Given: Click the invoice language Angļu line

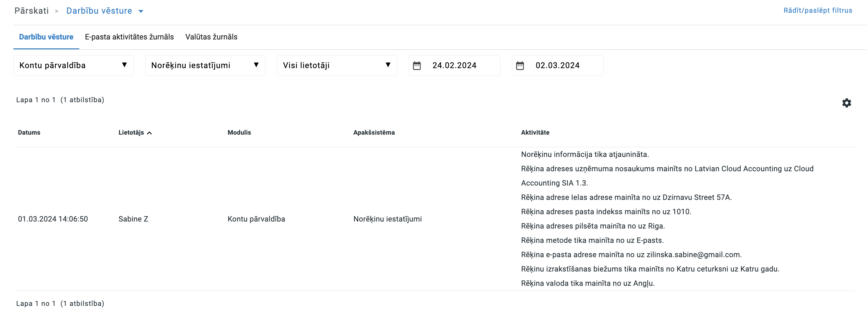Looking at the screenshot, I should coord(588,283).
